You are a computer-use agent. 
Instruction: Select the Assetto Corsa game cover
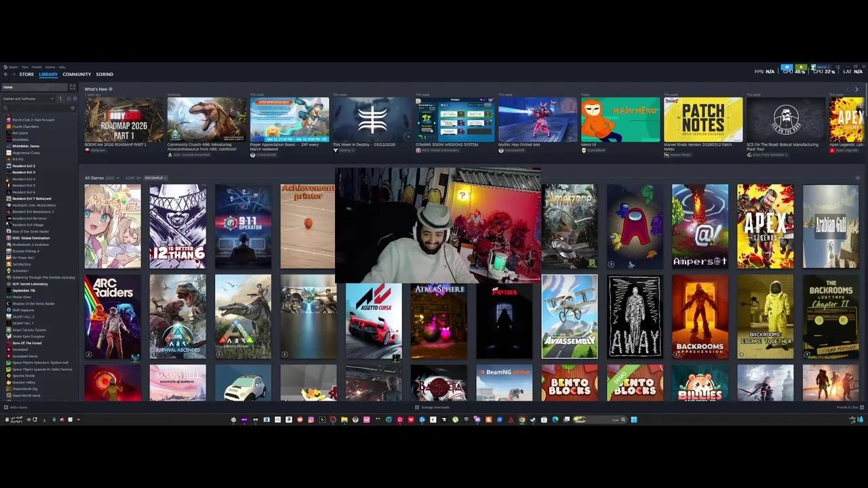(374, 321)
